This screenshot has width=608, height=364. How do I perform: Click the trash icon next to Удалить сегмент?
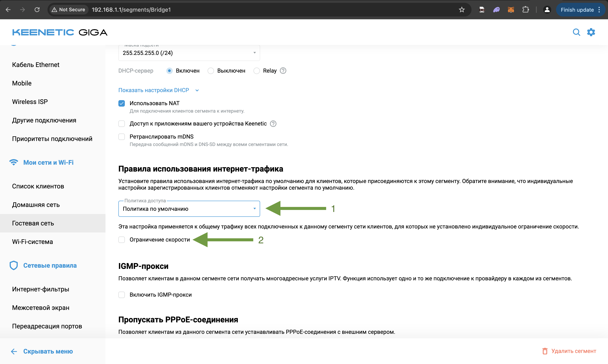(x=545, y=351)
